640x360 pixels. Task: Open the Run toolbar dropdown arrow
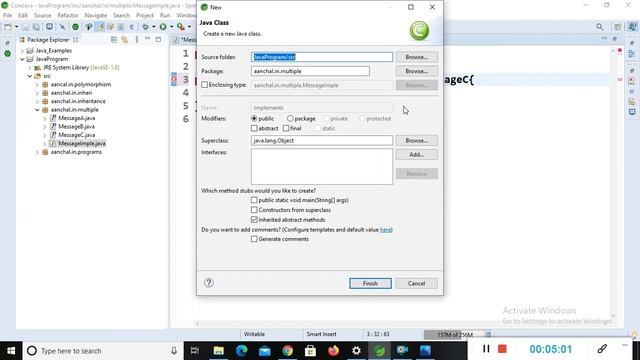pyautogui.click(x=171, y=27)
